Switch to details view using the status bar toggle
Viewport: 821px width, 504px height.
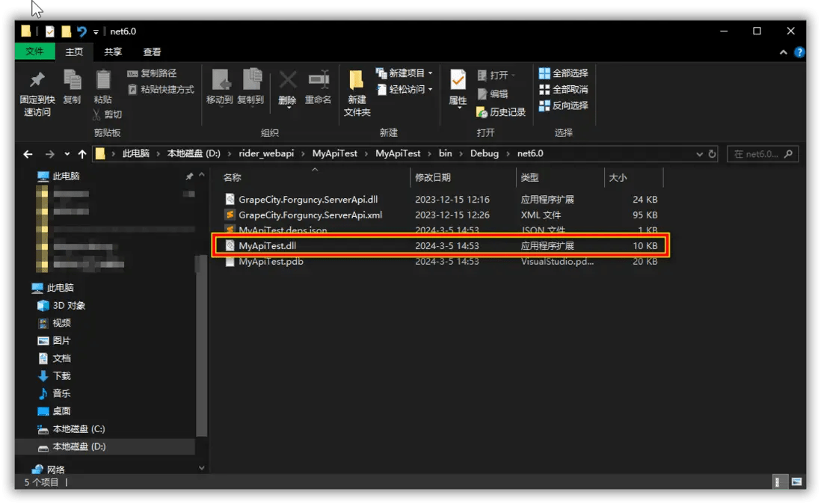click(x=779, y=482)
